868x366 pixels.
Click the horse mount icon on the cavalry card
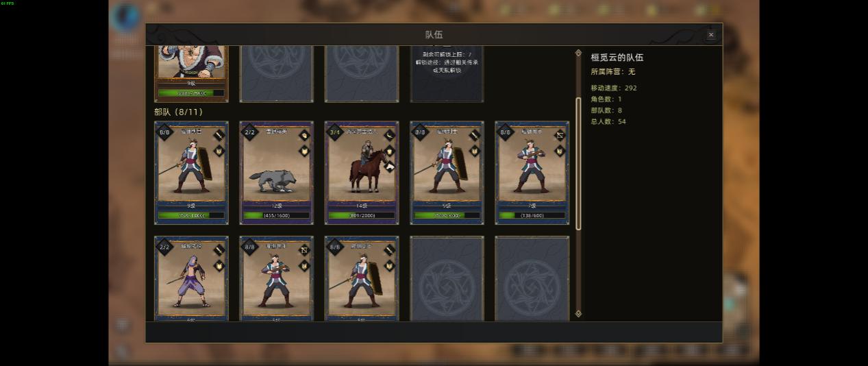[x=389, y=165]
